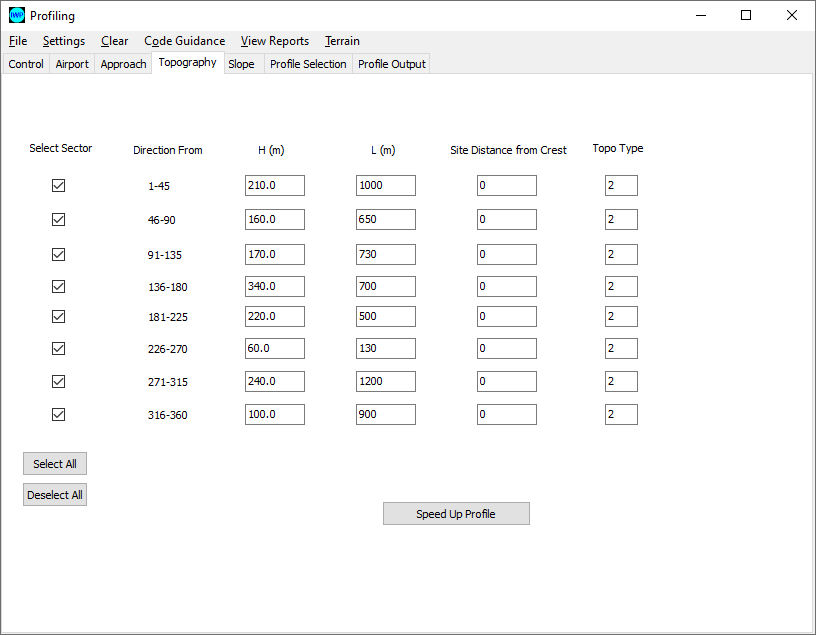The image size is (816, 635).
Task: Toggle the 226-270 sector checkbox
Action: [58, 349]
